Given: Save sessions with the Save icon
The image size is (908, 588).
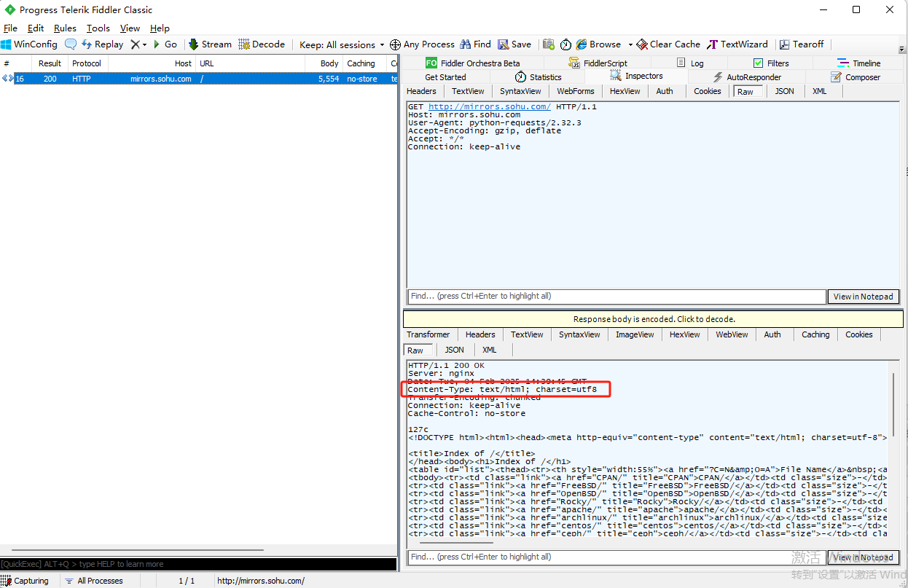Looking at the screenshot, I should click(x=514, y=44).
